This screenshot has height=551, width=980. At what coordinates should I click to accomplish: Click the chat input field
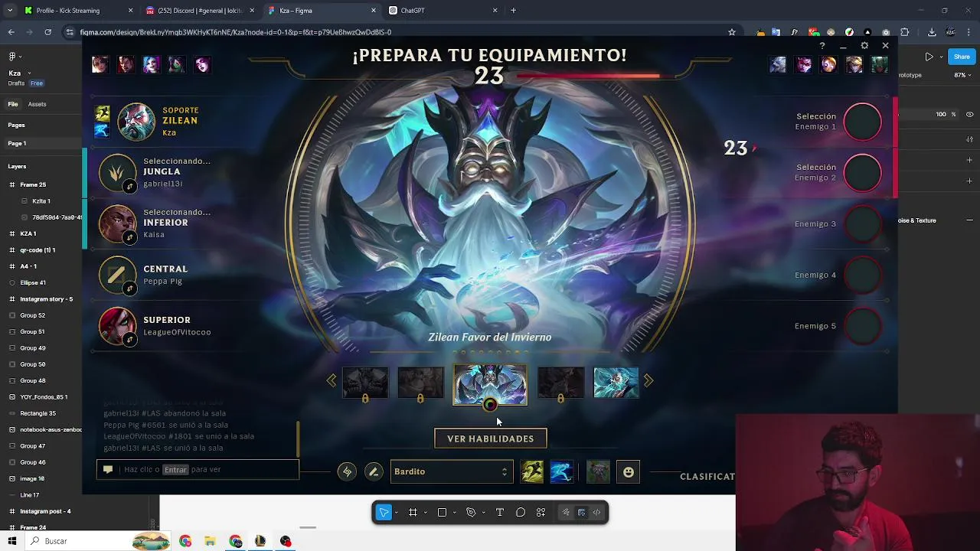coord(198,469)
